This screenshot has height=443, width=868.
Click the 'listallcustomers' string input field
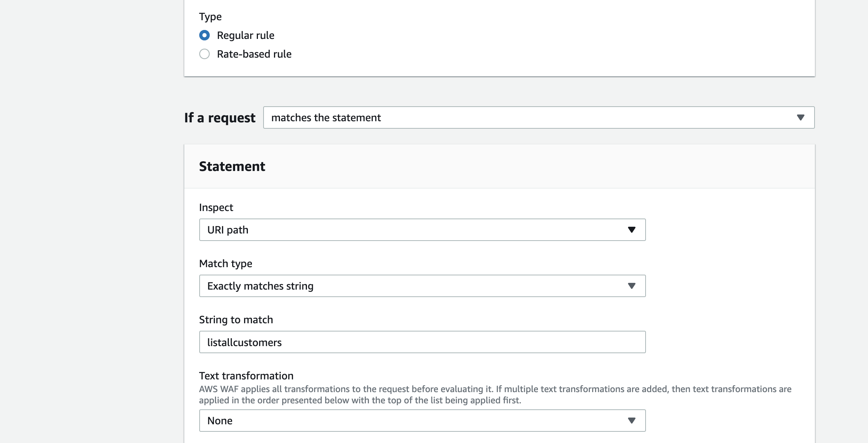click(x=422, y=342)
